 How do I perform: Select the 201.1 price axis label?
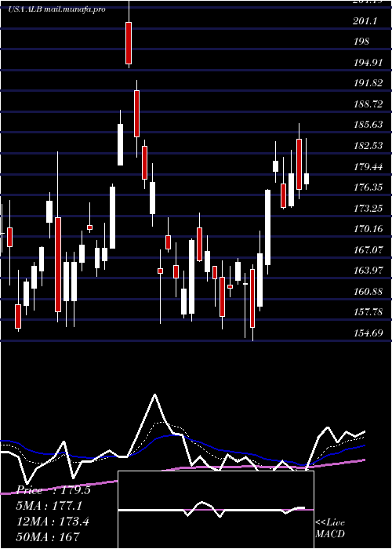(365, 21)
